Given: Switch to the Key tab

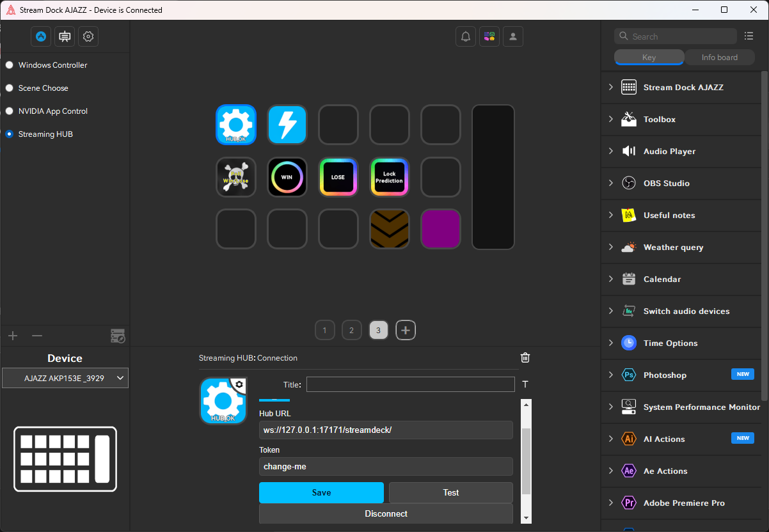Looking at the screenshot, I should [x=649, y=58].
